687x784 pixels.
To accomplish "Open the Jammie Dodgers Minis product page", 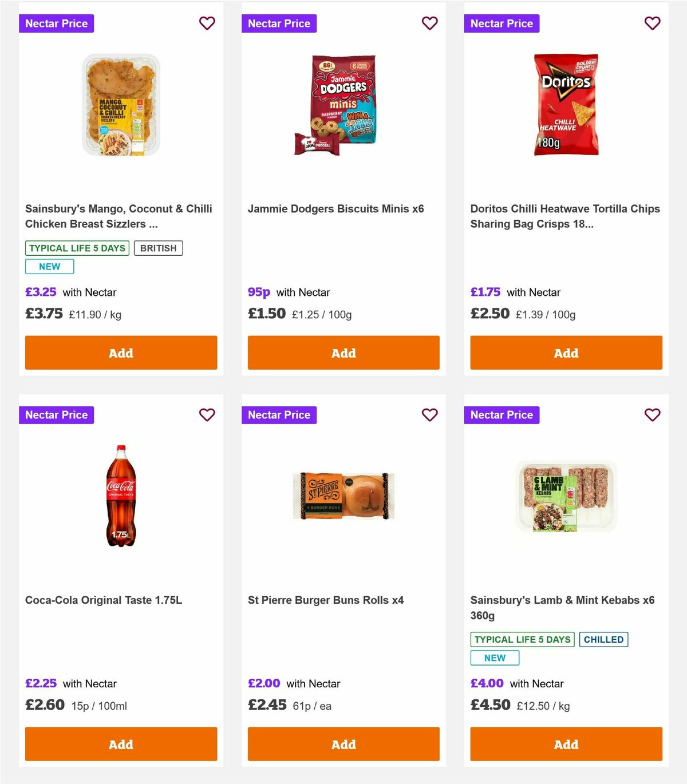I will pos(336,209).
